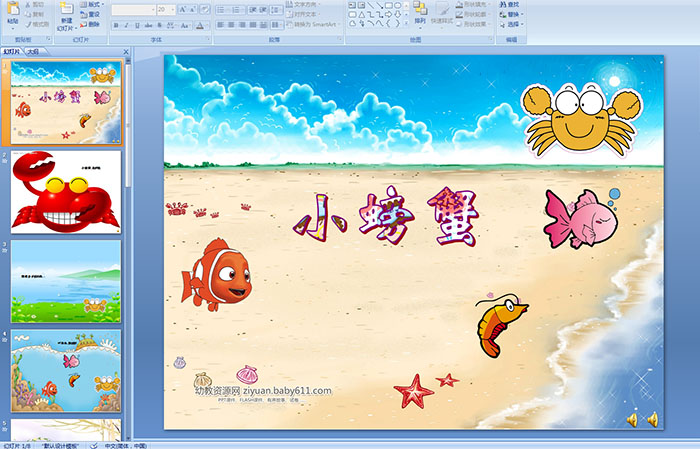
Task: Select the vertical text box shape
Action: 361,5
